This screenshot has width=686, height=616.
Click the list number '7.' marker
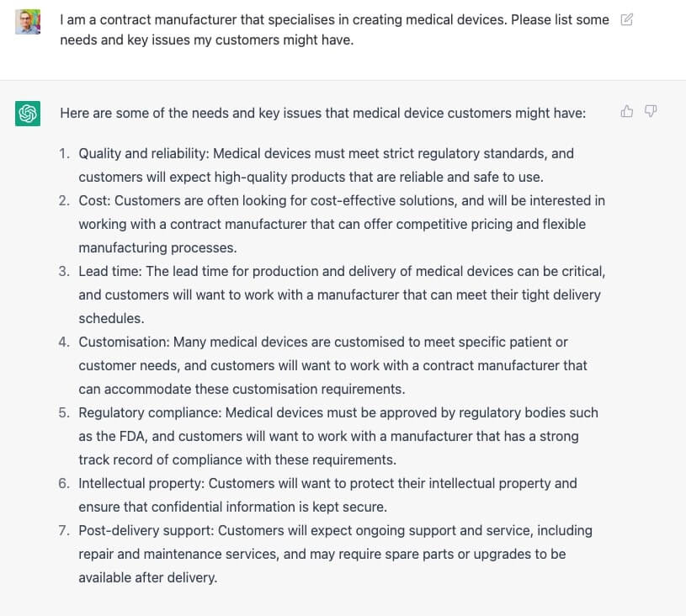[x=64, y=531]
